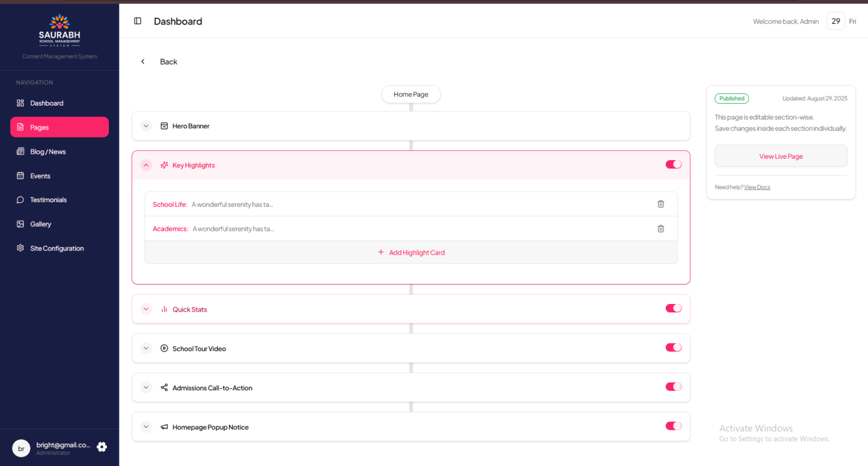Go to Site Configuration menu item
868x466 pixels.
pyautogui.click(x=57, y=248)
